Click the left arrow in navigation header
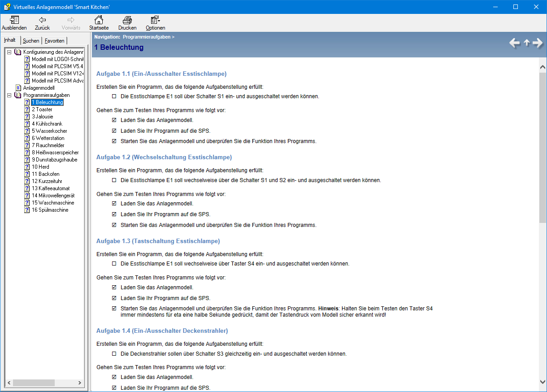The width and height of the screenshot is (547, 392). [x=514, y=43]
